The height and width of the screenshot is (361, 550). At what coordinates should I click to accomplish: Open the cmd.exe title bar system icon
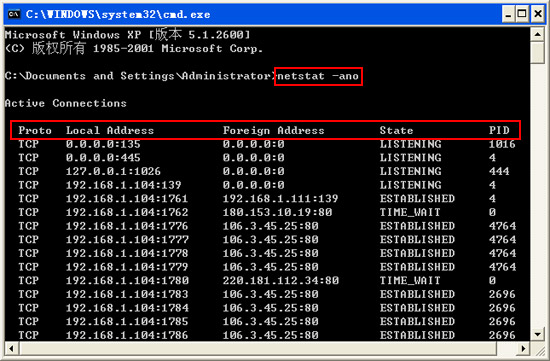(x=14, y=14)
